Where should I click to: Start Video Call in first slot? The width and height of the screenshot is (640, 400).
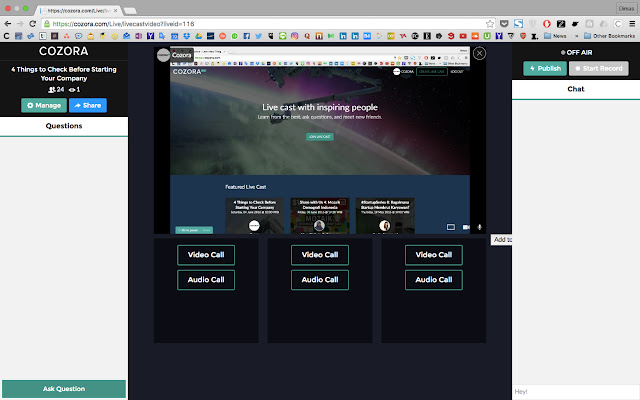point(206,255)
